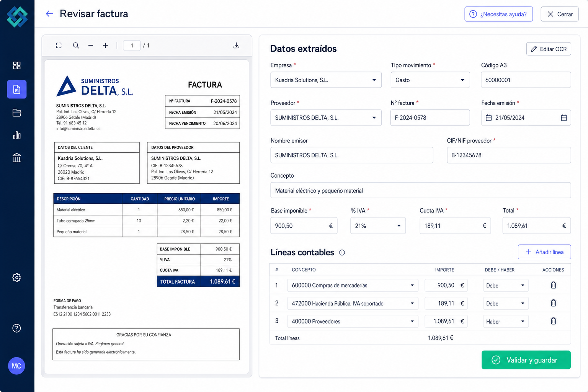
Task: Delete line 600000 Compras de mercaderías
Action: 554,285
